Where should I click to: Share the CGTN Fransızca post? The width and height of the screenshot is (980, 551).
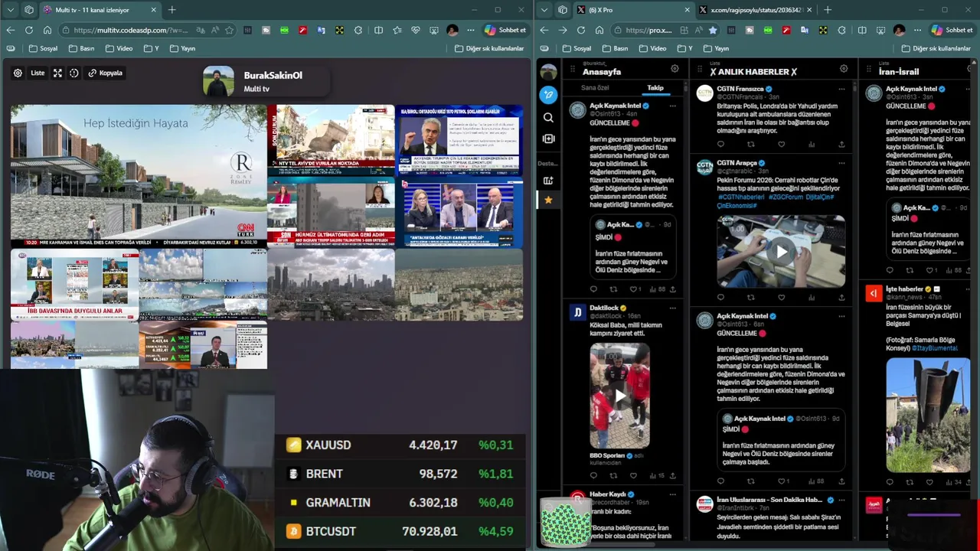point(841,144)
